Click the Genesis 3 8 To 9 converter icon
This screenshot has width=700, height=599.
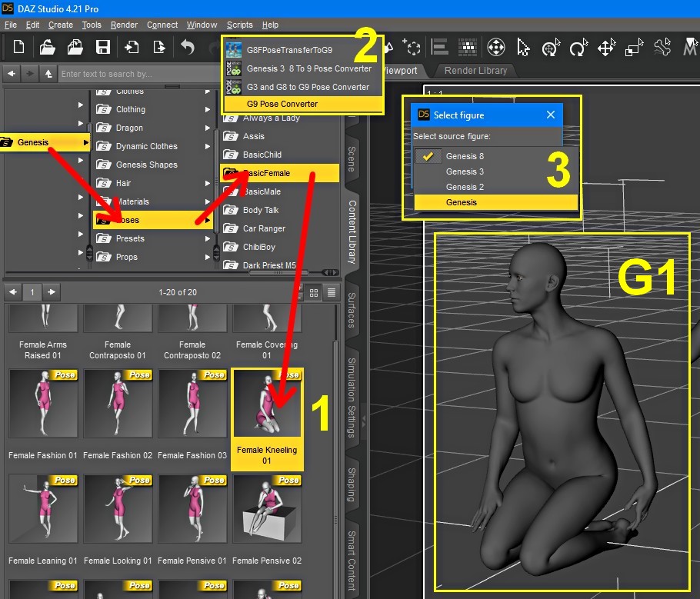[x=234, y=68]
